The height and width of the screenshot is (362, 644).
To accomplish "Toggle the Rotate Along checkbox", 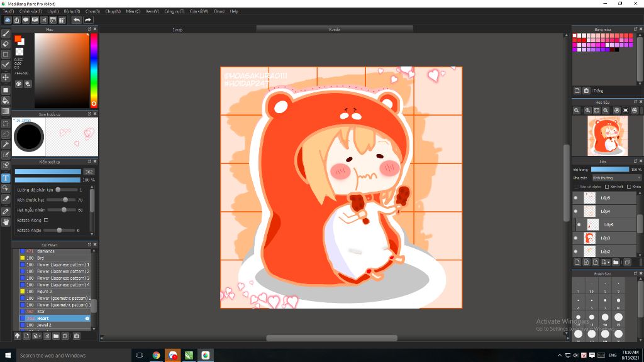I will click(x=46, y=220).
